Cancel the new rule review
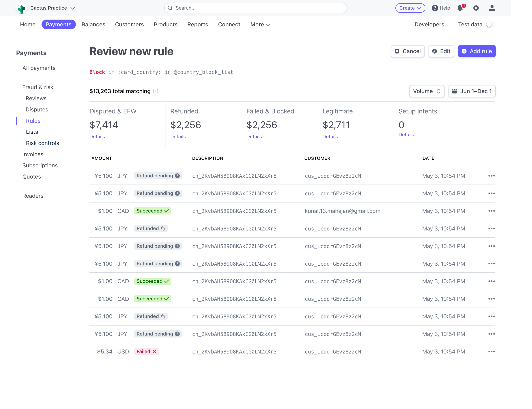 click(x=407, y=51)
